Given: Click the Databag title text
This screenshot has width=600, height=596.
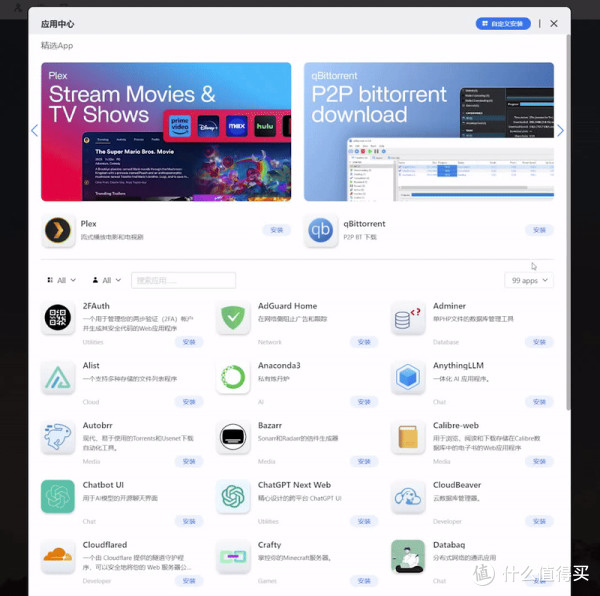Looking at the screenshot, I should 449,544.
